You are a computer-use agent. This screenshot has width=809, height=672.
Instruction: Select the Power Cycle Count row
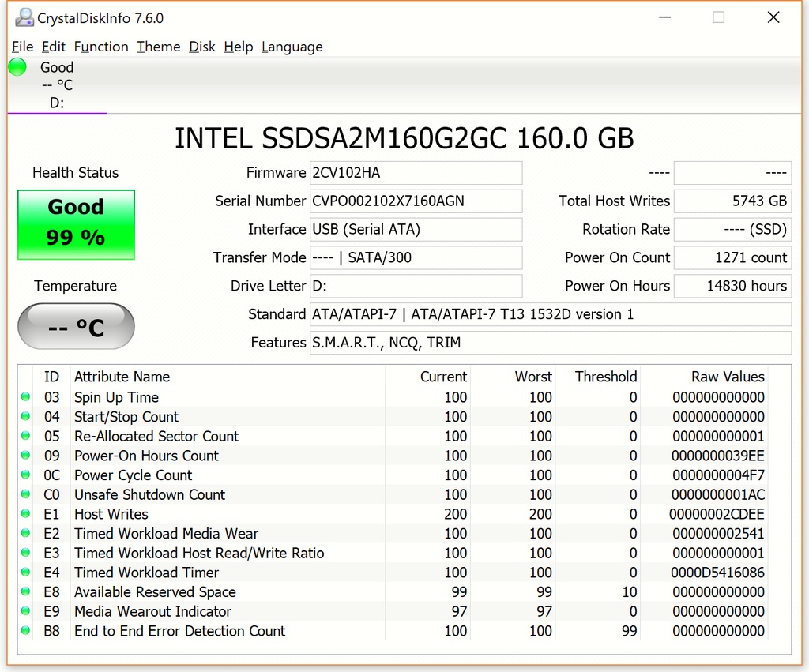click(x=393, y=475)
